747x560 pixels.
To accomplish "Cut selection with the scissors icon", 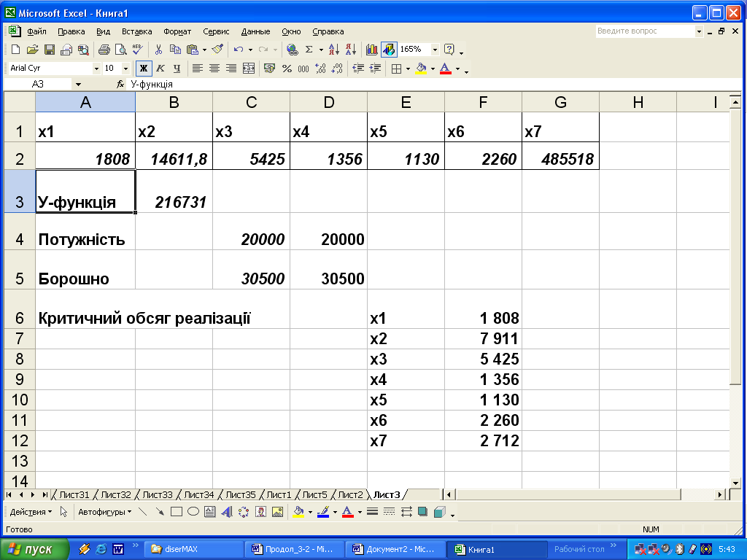I will 158,50.
